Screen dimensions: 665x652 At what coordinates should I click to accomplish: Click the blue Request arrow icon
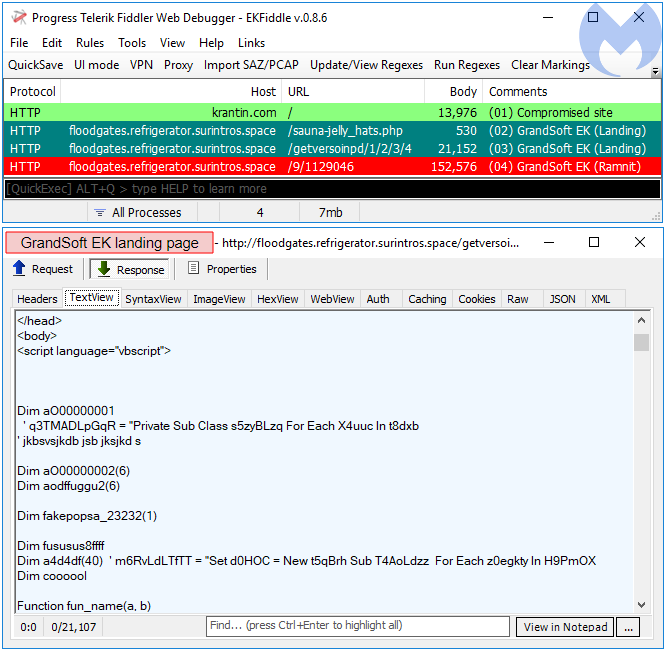[x=19, y=269]
